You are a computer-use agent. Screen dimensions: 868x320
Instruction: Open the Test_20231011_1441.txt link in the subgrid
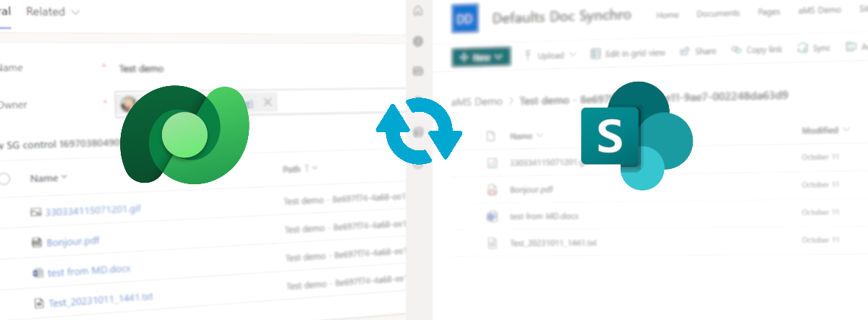(101, 300)
